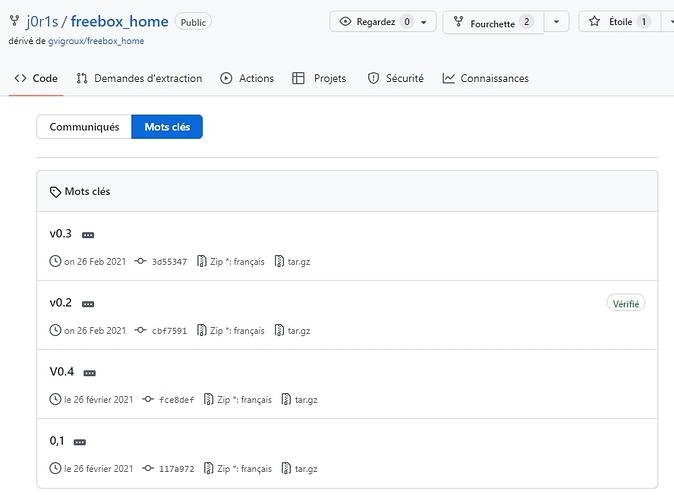Expand the ellipsis next to v0.2
The height and width of the screenshot is (500, 674).
tap(88, 304)
